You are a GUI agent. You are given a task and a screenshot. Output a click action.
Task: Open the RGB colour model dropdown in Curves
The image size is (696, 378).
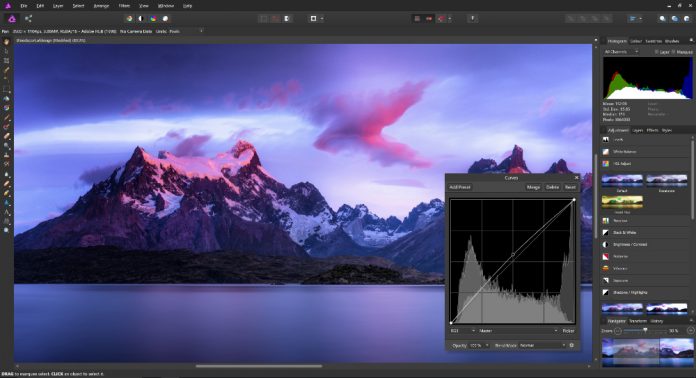[463, 331]
